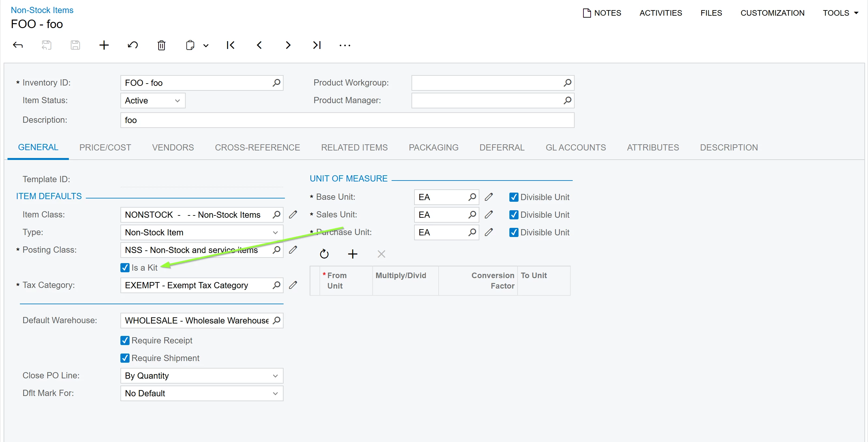Refresh the unit conversion grid

324,254
